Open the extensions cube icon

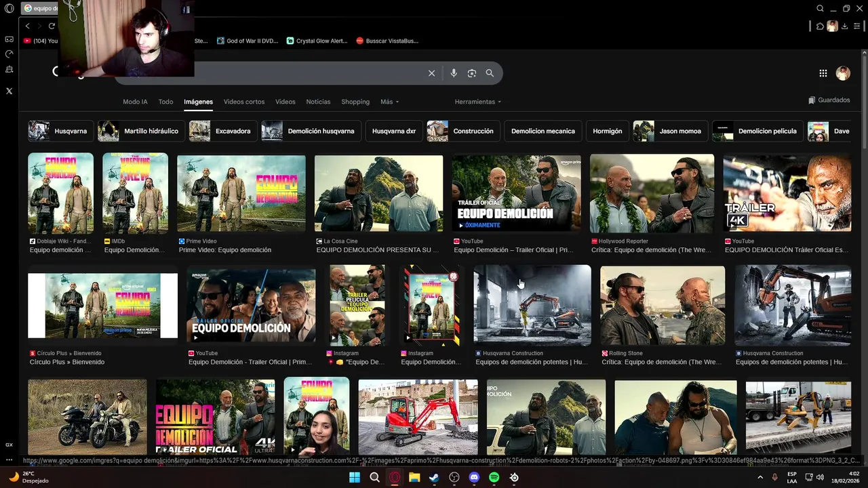(820, 26)
